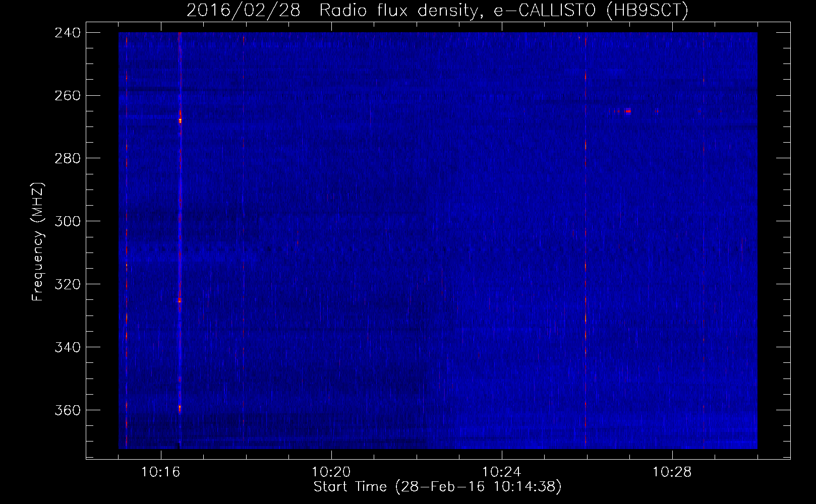The width and height of the screenshot is (816, 504).
Task: Click the "Start Time (28-Feb-16 10:14:38)" label
Action: point(437,487)
